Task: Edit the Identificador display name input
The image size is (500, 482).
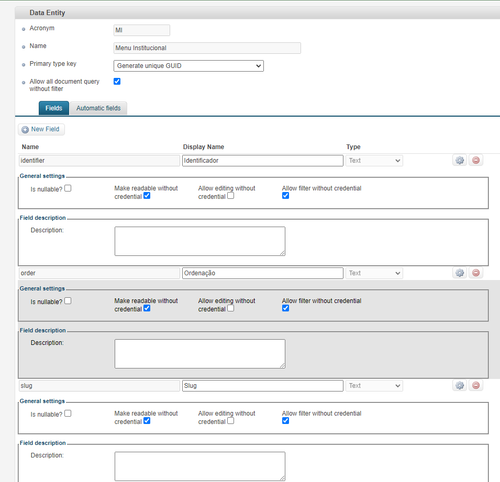Action: pos(263,161)
